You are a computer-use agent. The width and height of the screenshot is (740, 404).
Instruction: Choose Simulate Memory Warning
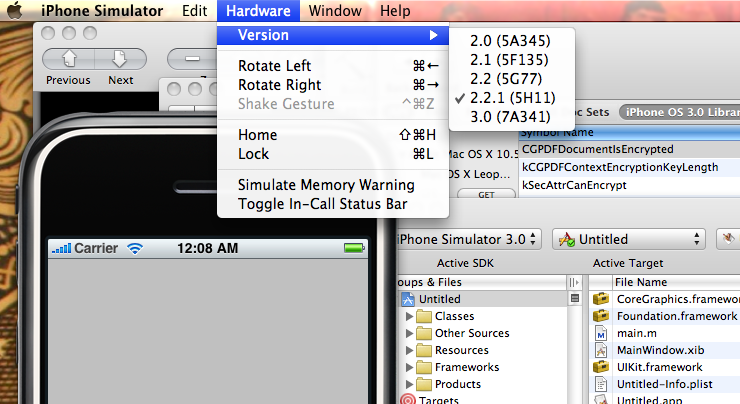[x=333, y=185]
